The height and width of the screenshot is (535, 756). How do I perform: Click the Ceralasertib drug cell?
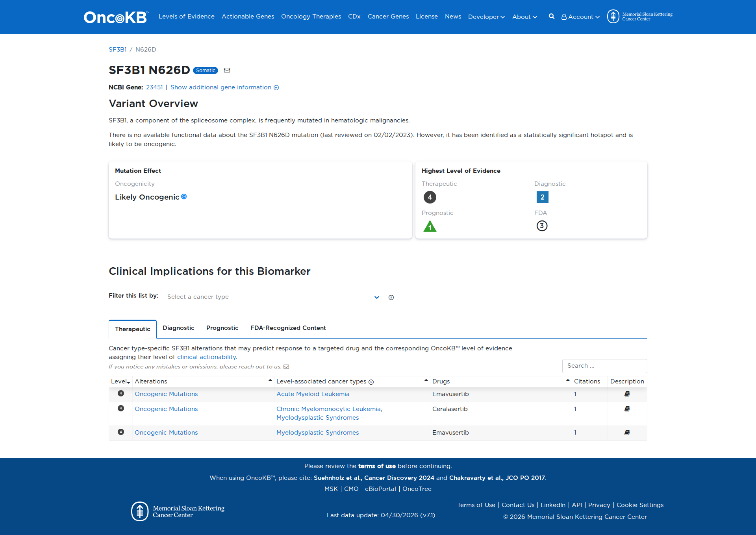click(500, 413)
